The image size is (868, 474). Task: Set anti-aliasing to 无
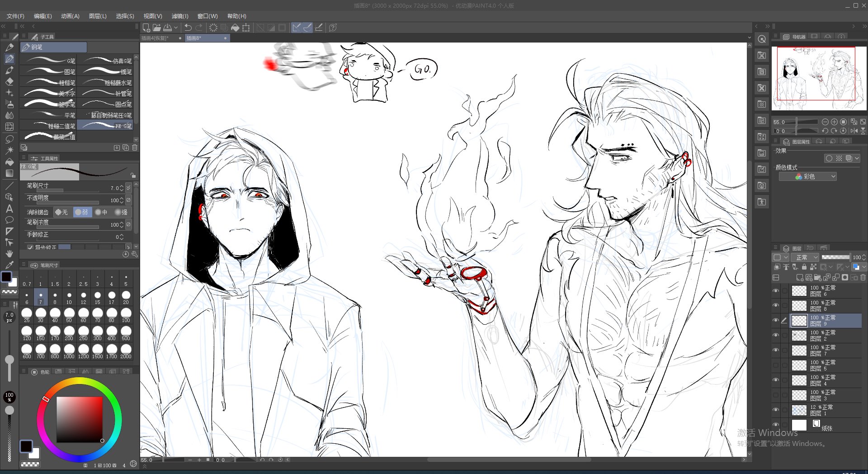click(x=62, y=212)
